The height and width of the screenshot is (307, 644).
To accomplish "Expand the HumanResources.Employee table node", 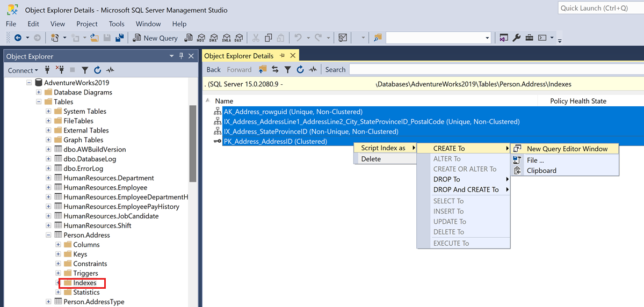I will 49,188.
